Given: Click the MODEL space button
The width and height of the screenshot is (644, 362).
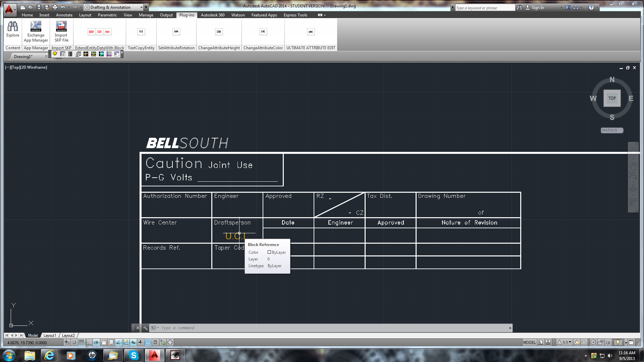Looking at the screenshot, I should point(529,343).
